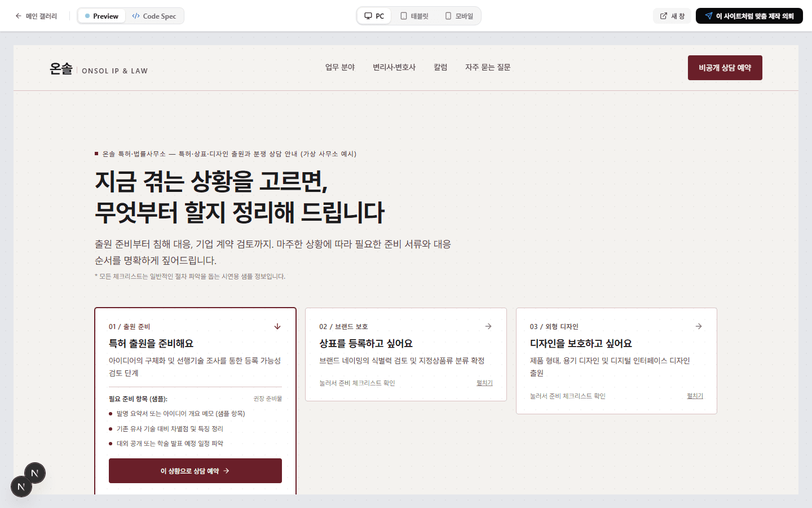Select the PC device view

coord(374,16)
